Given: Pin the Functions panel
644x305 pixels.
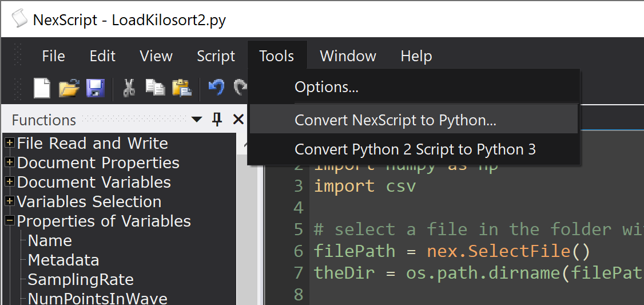Looking at the screenshot, I should tap(217, 120).
